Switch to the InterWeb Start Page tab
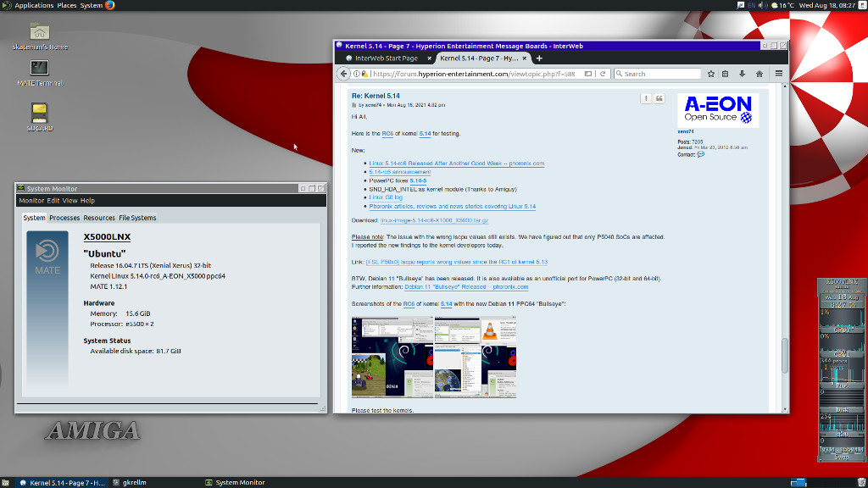The image size is (868, 488). 386,58
